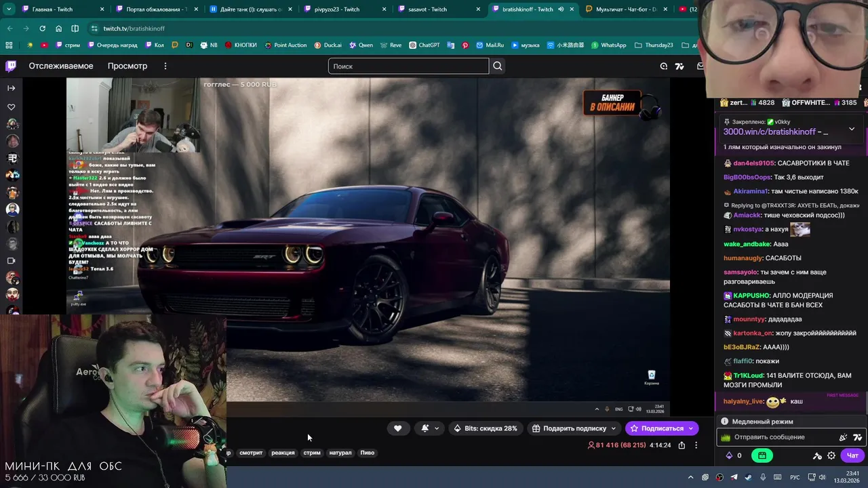
Task: Open the moderator sword icon in chat
Action: (817, 455)
